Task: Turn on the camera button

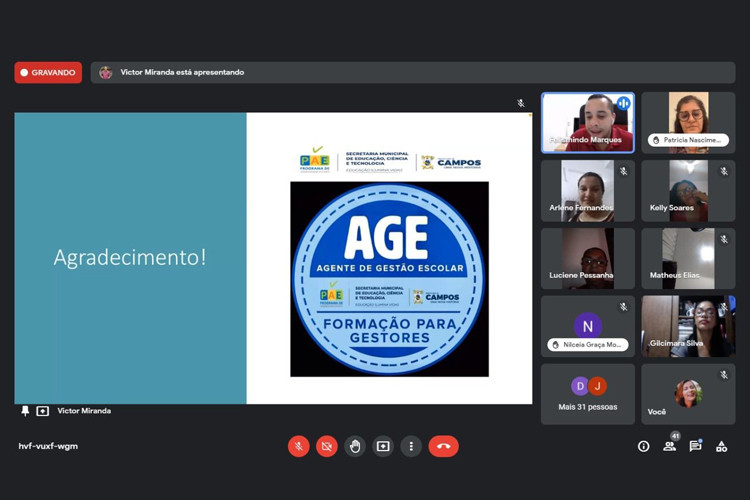Action: point(327,446)
